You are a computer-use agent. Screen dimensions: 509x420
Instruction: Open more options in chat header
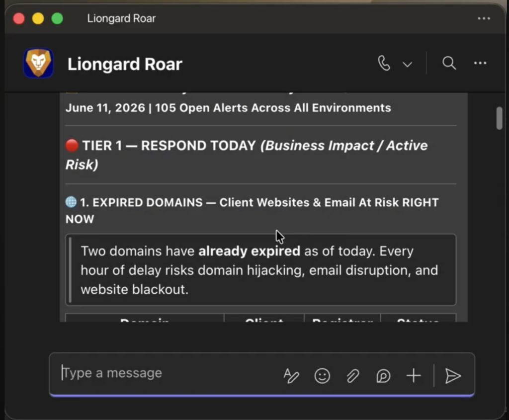click(480, 63)
